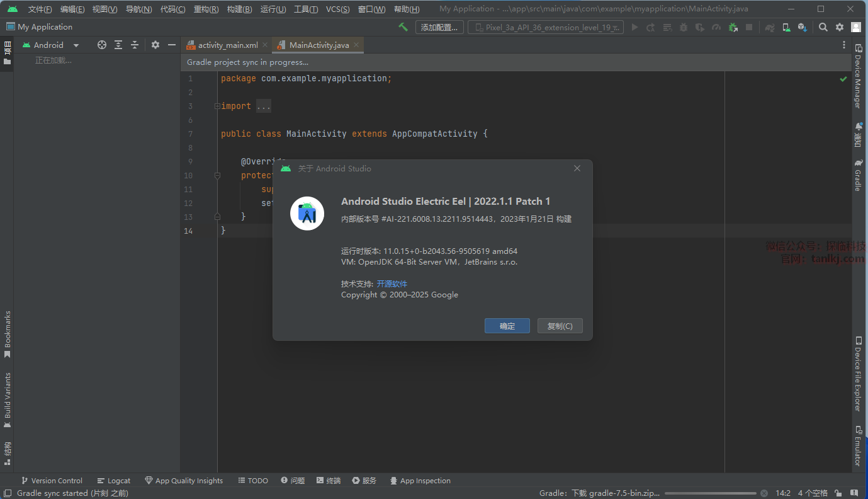Toggle the read-only lock icon in status bar

click(x=838, y=493)
